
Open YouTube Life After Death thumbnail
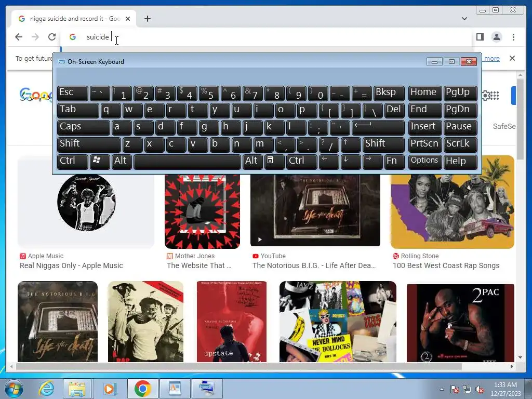315,210
